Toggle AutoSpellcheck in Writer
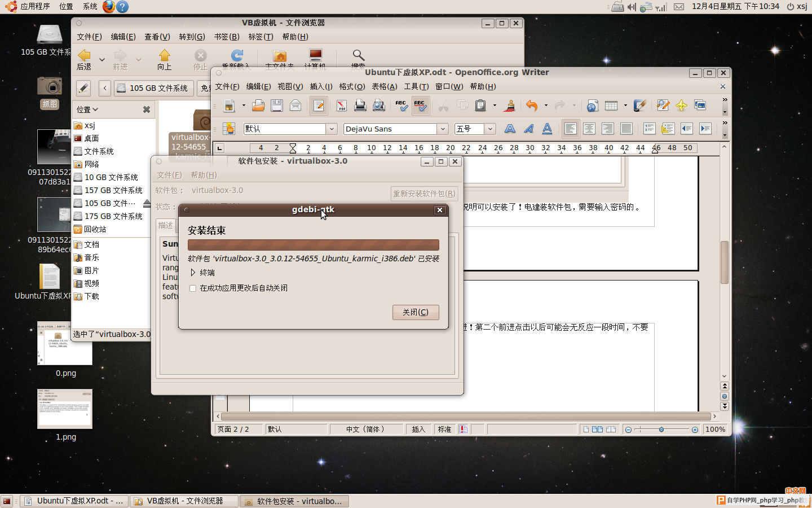The height and width of the screenshot is (508, 812). pyautogui.click(x=420, y=106)
